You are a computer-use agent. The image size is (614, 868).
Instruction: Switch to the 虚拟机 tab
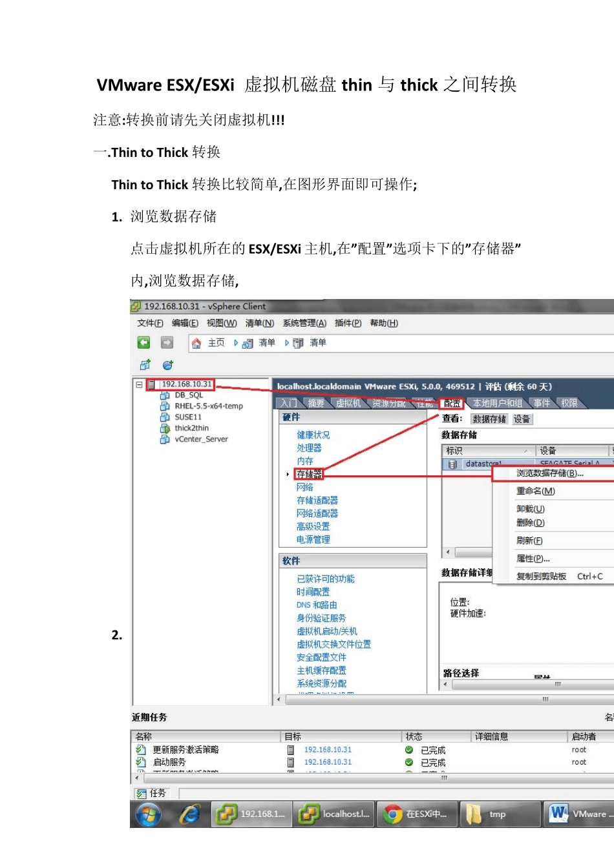(348, 403)
